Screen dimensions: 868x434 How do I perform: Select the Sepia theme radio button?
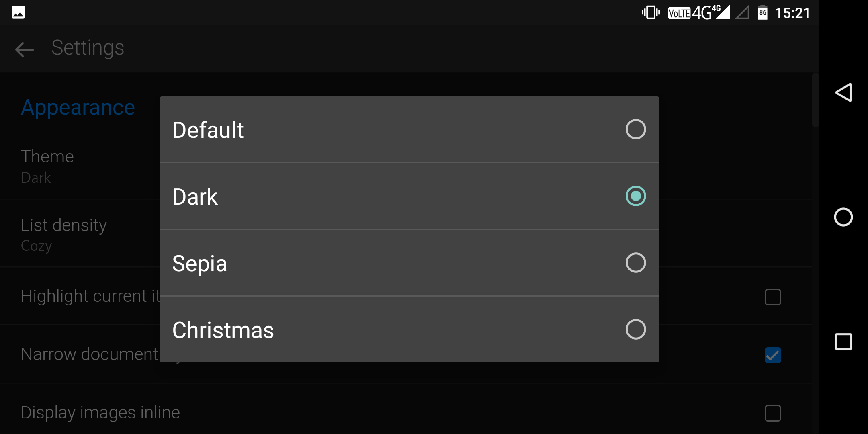635,263
